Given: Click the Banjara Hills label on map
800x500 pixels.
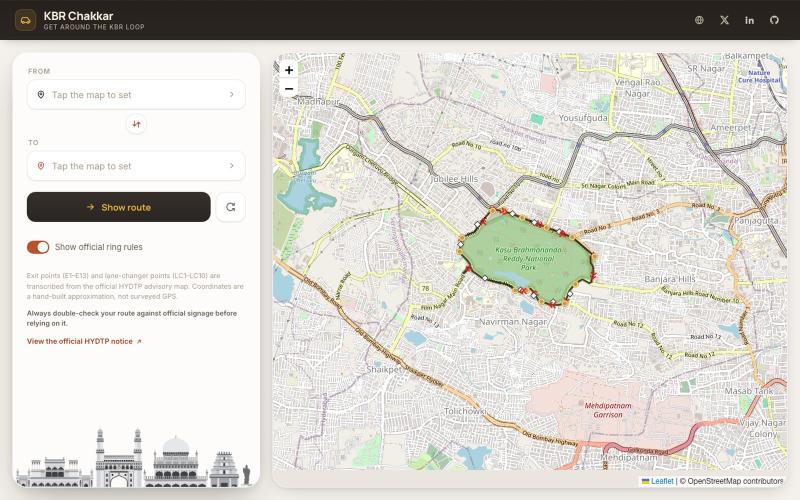Looking at the screenshot, I should coord(669,279).
